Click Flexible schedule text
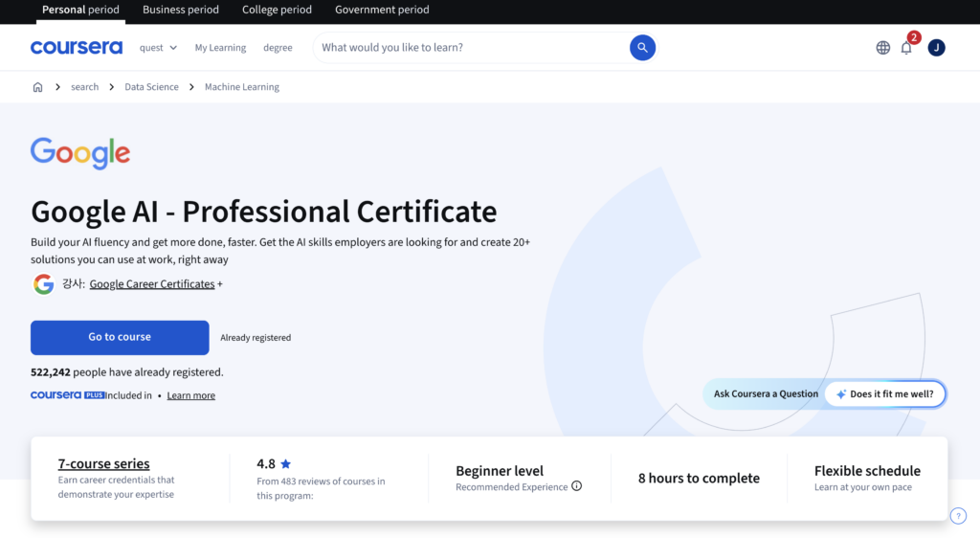Image resolution: width=980 pixels, height=538 pixels. [x=867, y=471]
